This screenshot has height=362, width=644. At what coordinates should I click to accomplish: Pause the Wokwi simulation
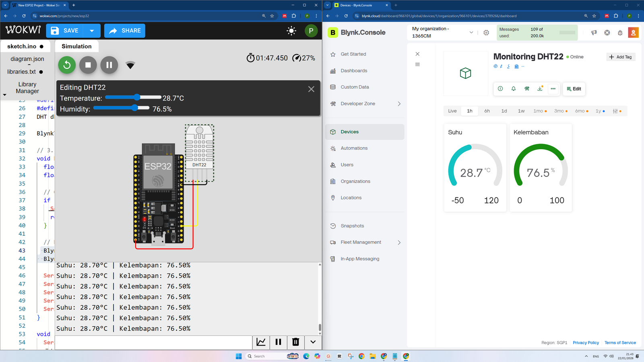click(109, 65)
